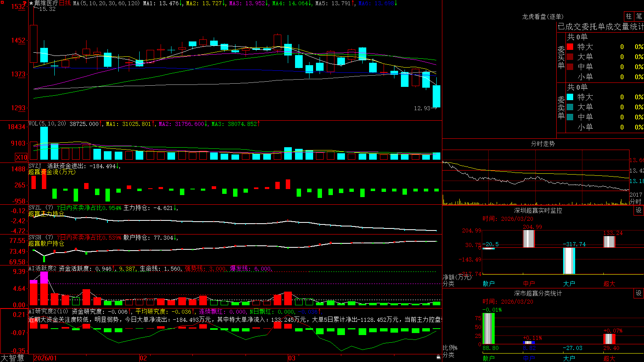The width and height of the screenshot is (644, 362).
Task: Open the 日线 period selector
Action: [65, 3]
